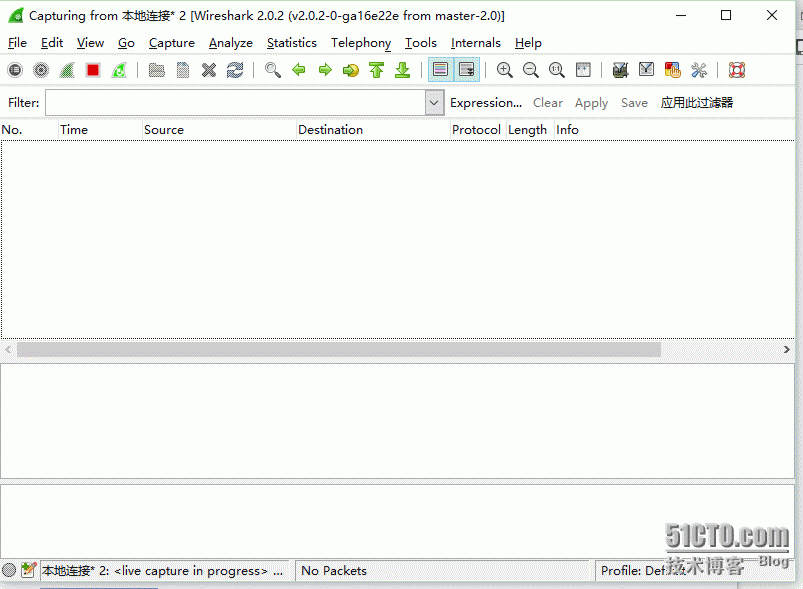The image size is (803, 589).
Task: Save the capture file icon
Action: [x=183, y=70]
